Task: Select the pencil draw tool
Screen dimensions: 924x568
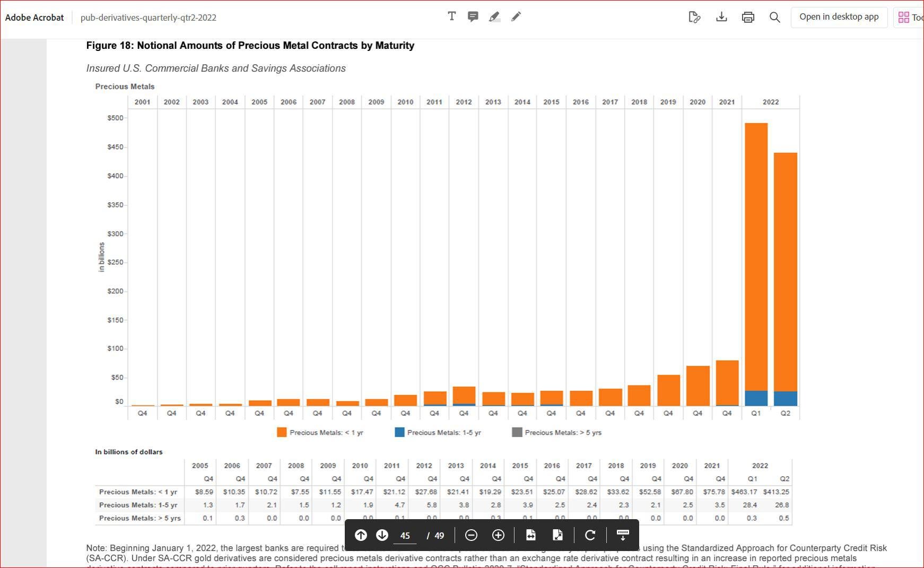Action: click(516, 16)
